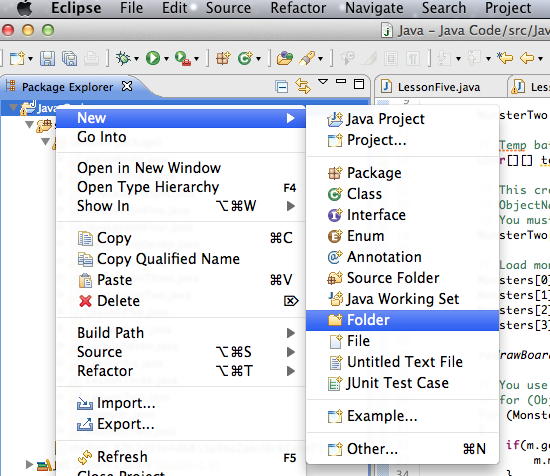Start debugging with the bug icon
This screenshot has width=550, height=476.
123,58
